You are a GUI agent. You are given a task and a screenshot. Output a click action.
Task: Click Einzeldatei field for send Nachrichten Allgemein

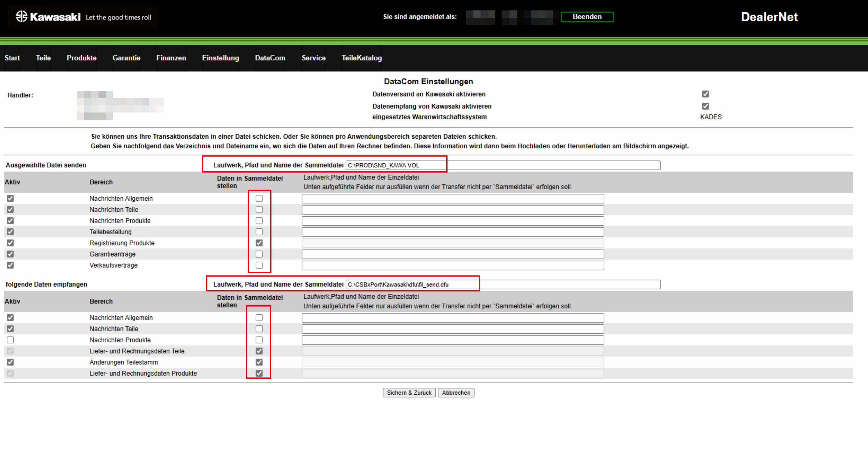pyautogui.click(x=453, y=199)
